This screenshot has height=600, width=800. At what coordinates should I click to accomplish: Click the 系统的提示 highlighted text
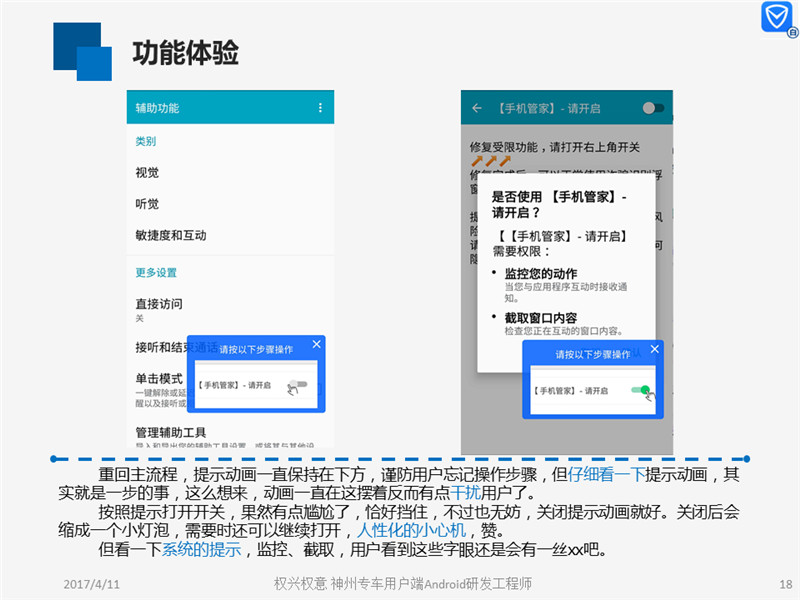(201, 549)
